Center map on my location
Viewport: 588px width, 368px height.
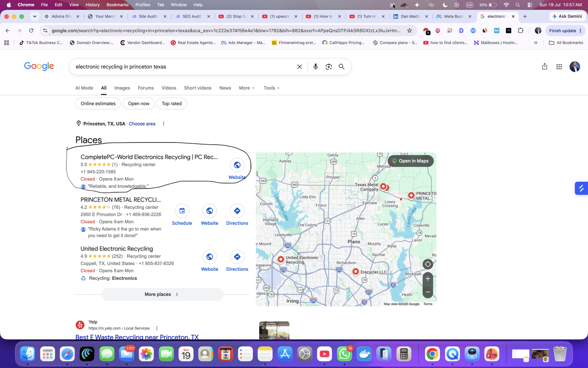point(428,264)
